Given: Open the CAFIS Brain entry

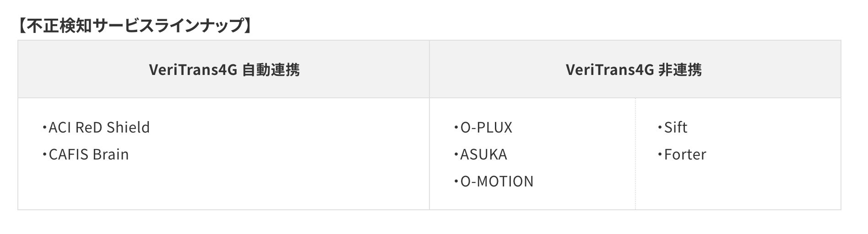Looking at the screenshot, I should pos(88,154).
